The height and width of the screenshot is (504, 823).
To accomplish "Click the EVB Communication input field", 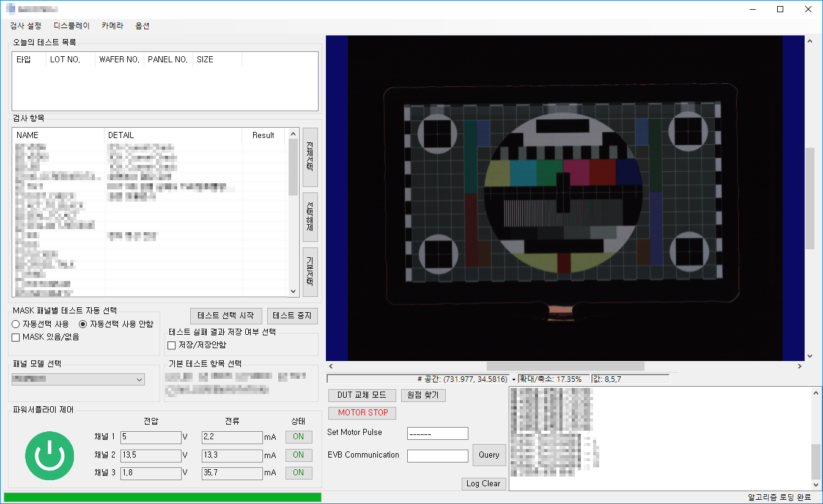I will [438, 456].
